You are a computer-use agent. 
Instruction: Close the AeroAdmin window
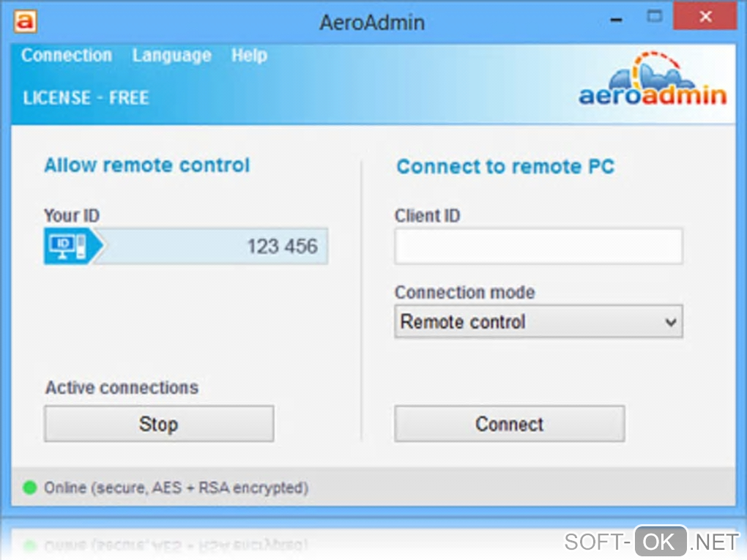(x=705, y=17)
